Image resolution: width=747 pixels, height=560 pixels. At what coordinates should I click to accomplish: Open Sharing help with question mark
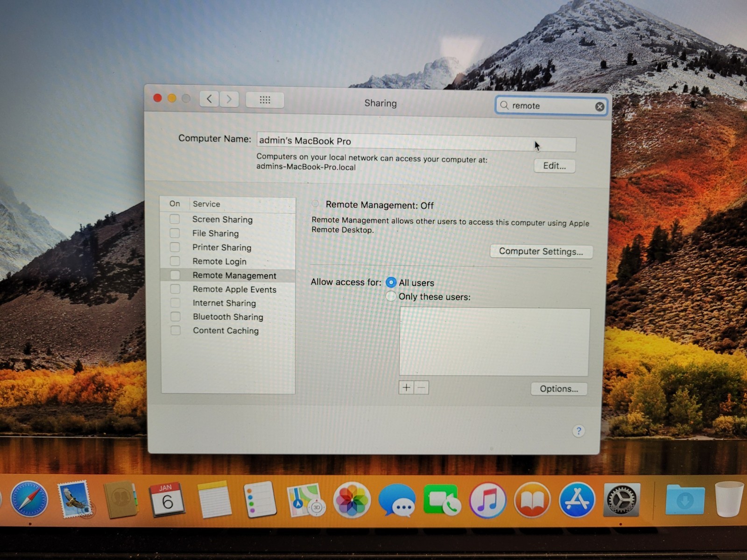coord(578,431)
